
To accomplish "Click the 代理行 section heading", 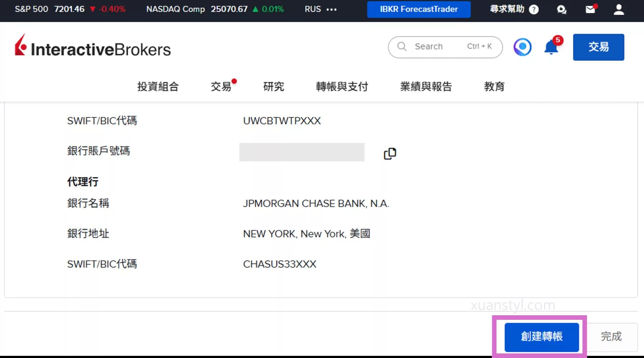I will point(83,182).
